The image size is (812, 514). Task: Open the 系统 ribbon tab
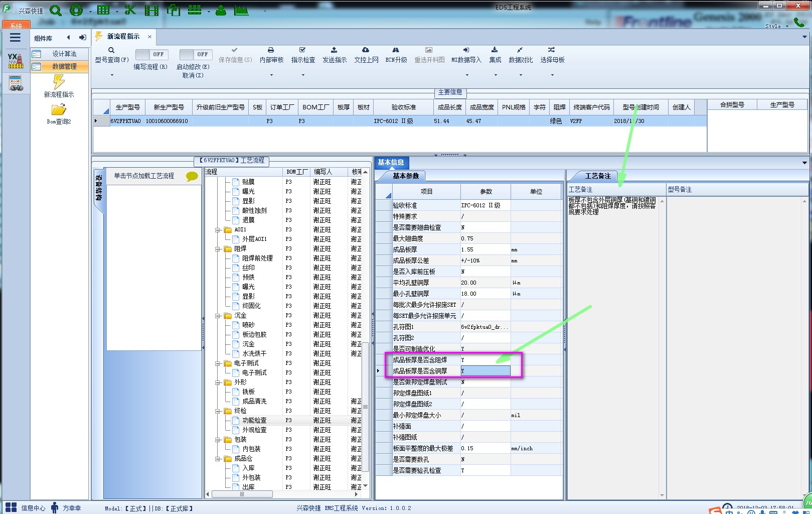[x=16, y=25]
